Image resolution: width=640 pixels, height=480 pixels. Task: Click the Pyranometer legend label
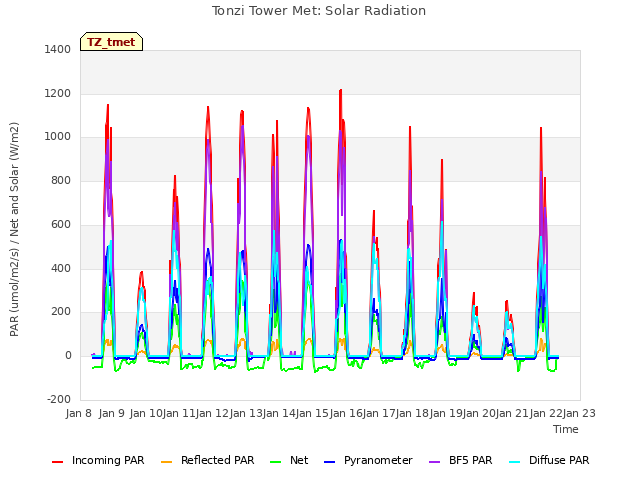pyautogui.click(x=378, y=460)
